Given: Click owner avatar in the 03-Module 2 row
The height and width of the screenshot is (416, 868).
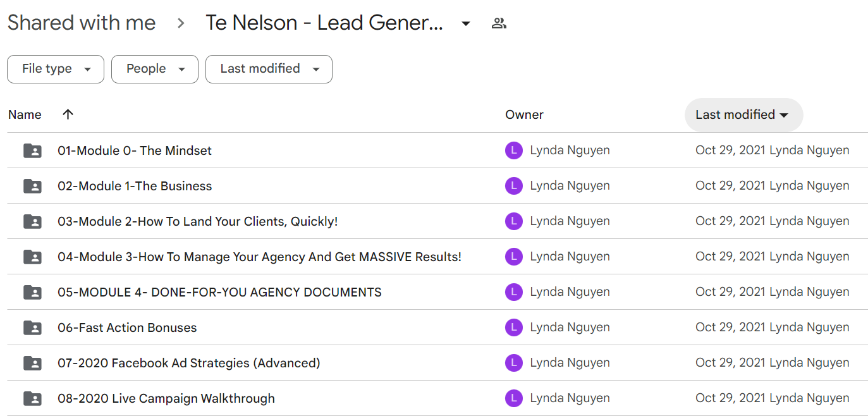Looking at the screenshot, I should (514, 221).
